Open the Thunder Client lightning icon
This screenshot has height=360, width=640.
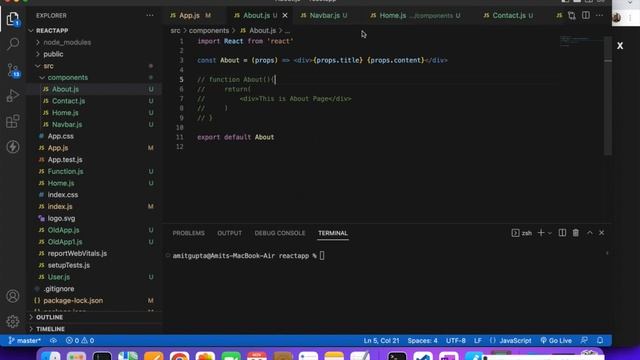tap(13, 147)
